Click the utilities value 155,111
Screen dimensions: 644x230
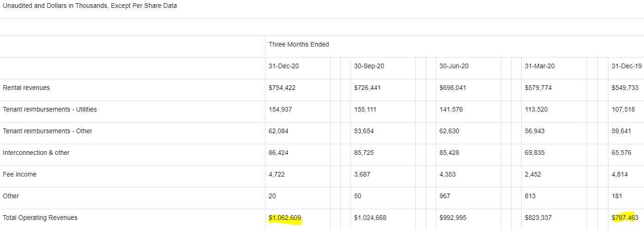tap(366, 109)
